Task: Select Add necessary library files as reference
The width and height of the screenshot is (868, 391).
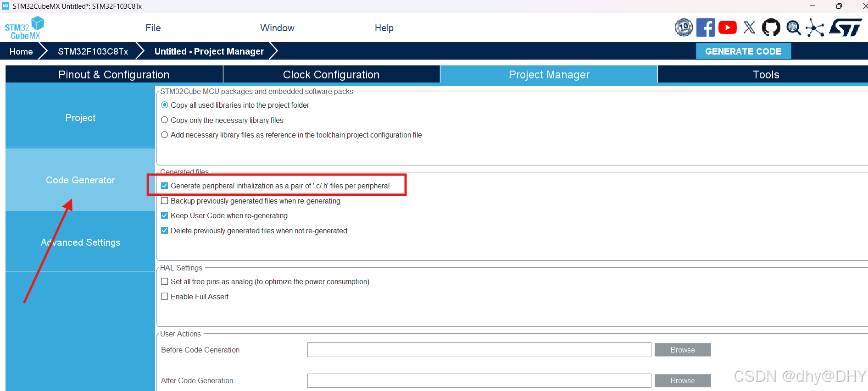Action: pyautogui.click(x=164, y=135)
